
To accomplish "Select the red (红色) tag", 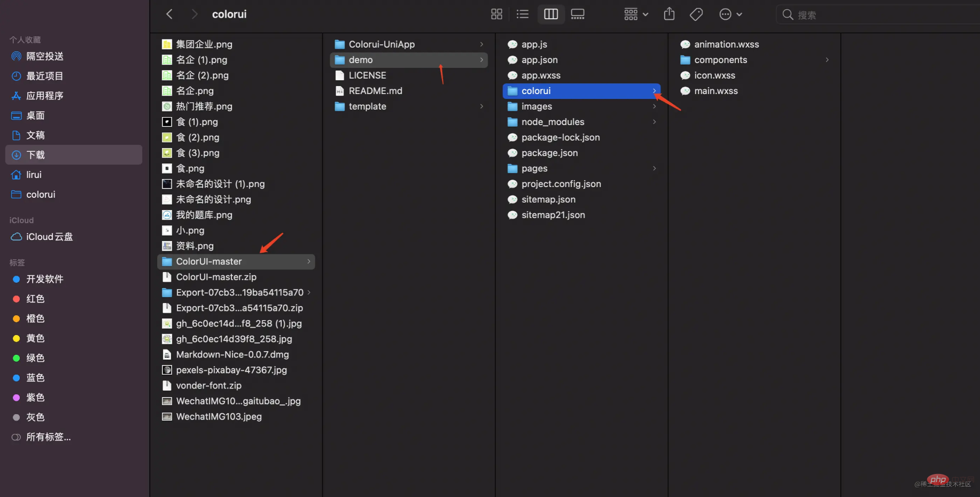I will click(74, 299).
